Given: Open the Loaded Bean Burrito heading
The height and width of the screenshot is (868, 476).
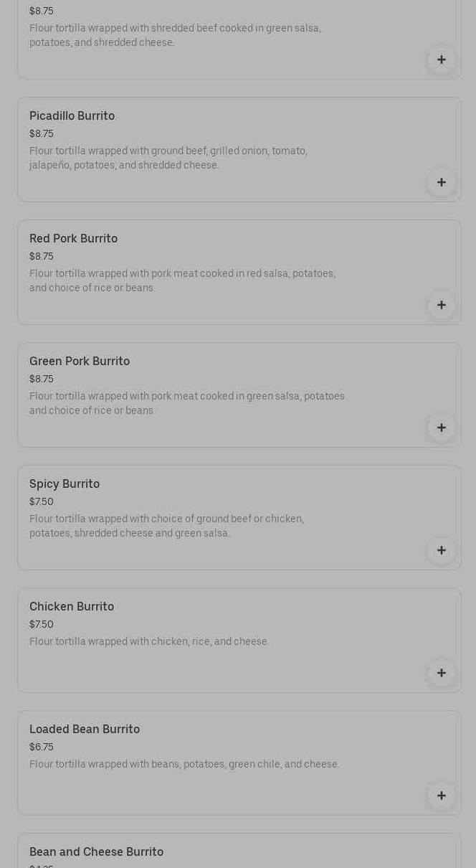Looking at the screenshot, I should 85,730.
